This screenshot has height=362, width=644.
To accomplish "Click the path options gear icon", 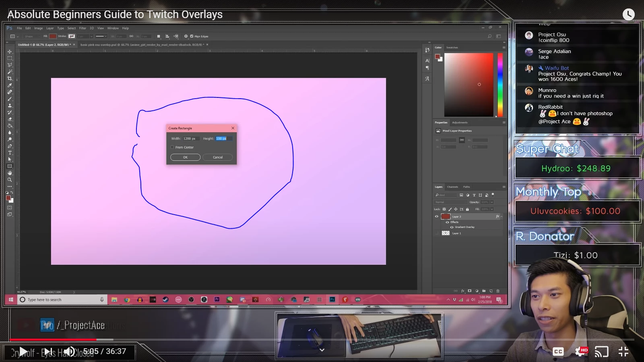I will click(186, 36).
